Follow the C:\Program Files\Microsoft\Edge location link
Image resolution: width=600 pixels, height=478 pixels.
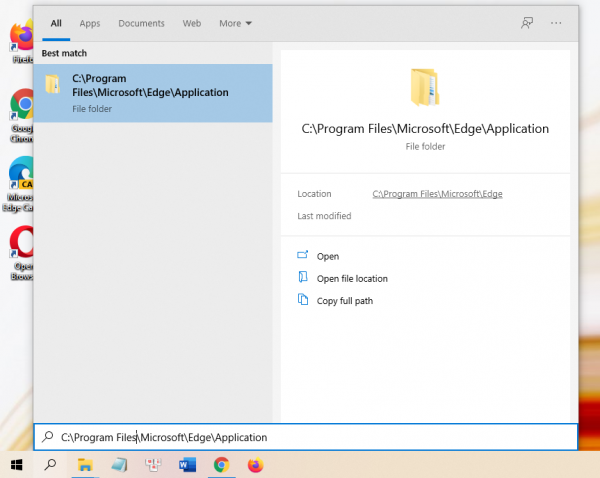click(437, 194)
